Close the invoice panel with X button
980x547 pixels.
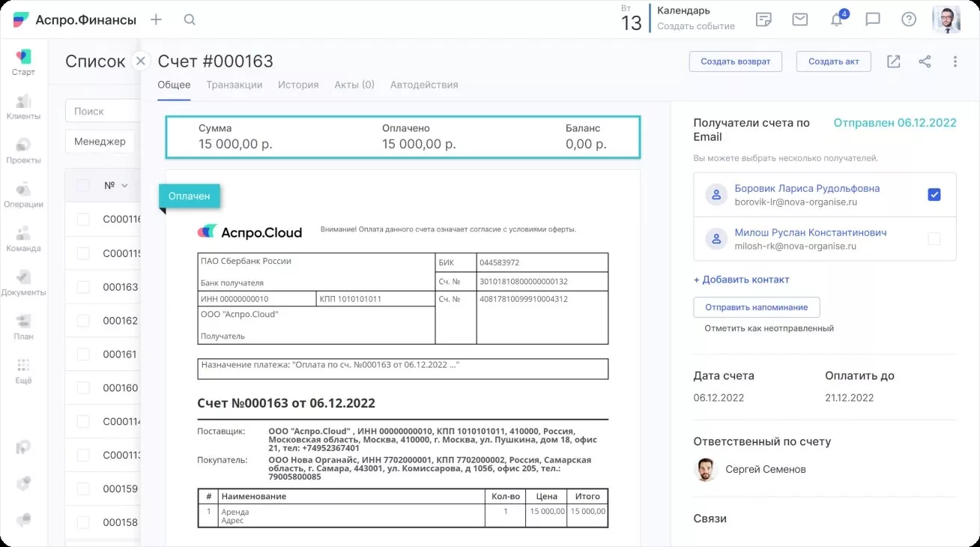(x=141, y=61)
